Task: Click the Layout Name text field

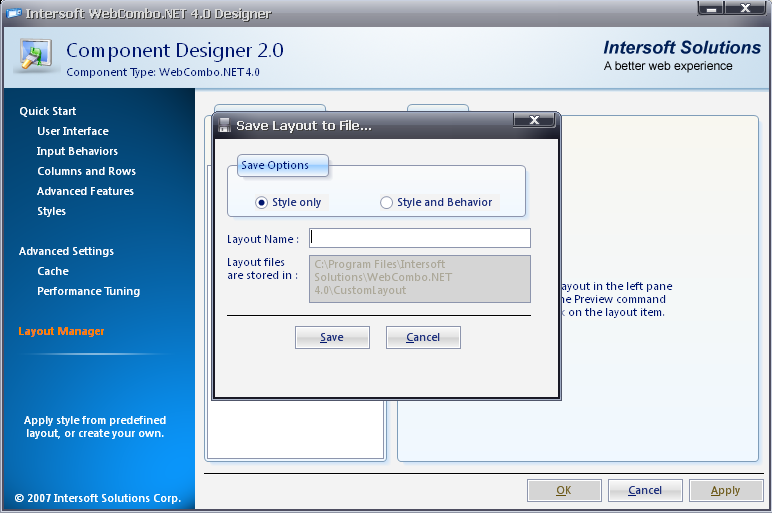Action: point(420,238)
